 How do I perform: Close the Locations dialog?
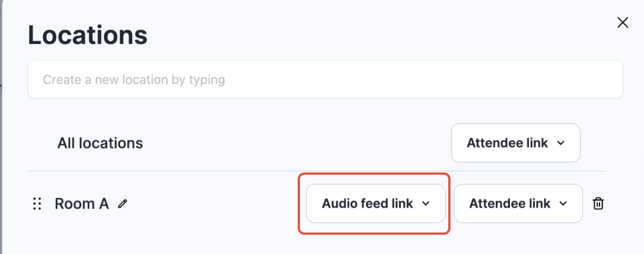click(622, 23)
